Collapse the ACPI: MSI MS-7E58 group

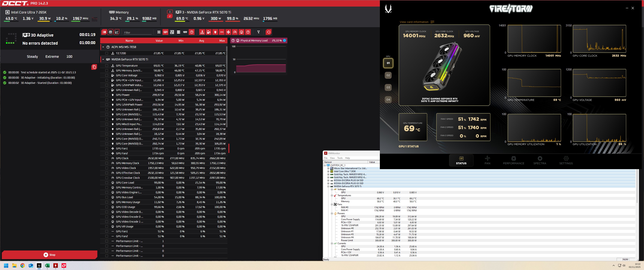click(x=103, y=47)
